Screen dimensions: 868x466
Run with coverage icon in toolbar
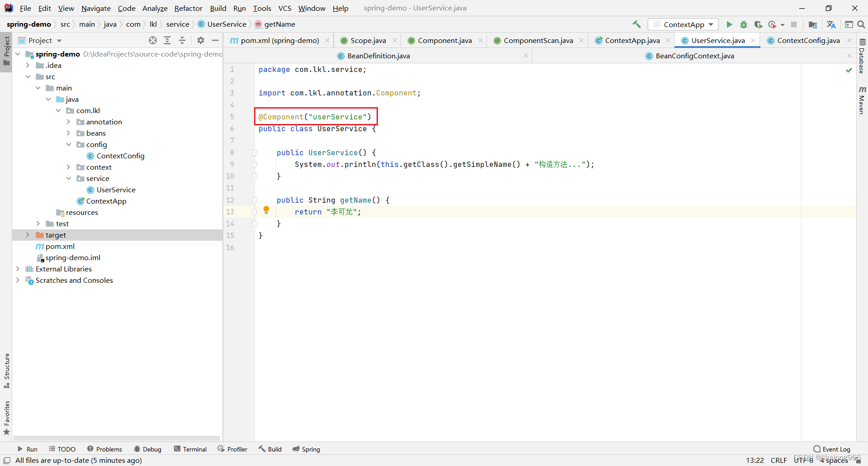coord(758,24)
